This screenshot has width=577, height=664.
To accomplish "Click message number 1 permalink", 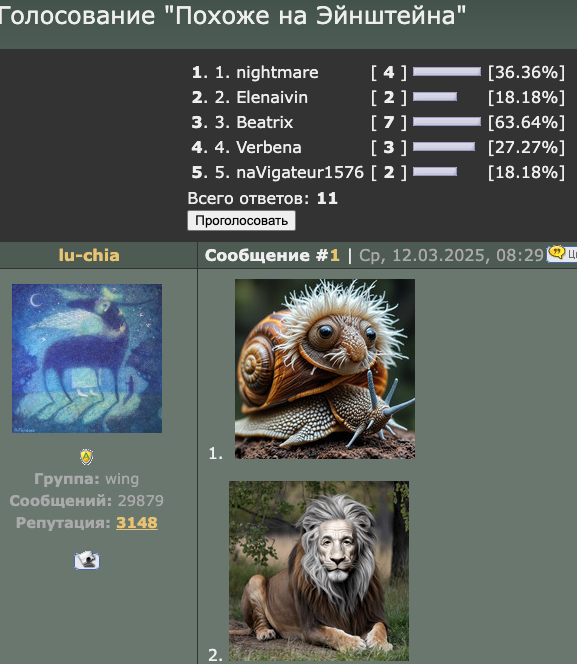I will 335,255.
